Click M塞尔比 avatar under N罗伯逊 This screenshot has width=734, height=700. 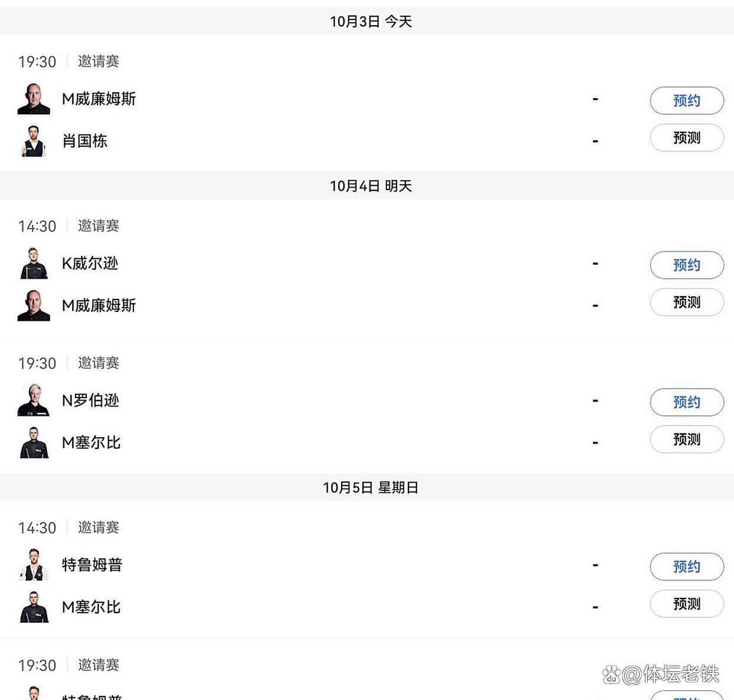coord(34,442)
